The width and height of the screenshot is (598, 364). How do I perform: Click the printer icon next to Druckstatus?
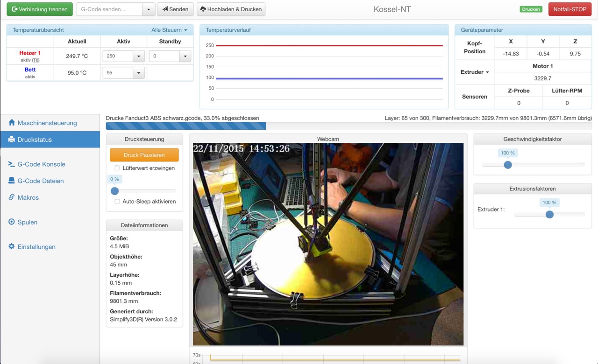(x=12, y=140)
